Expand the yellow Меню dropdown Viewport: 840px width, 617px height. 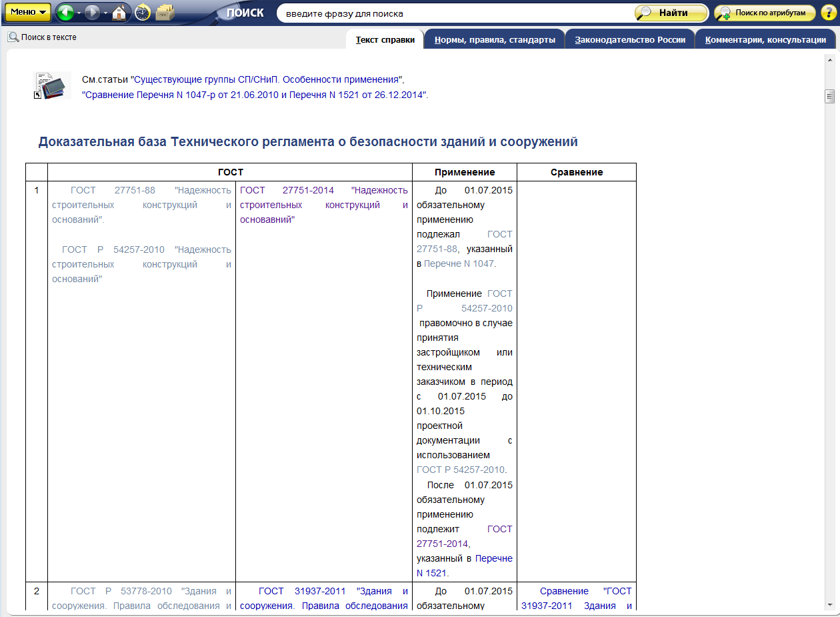point(28,12)
